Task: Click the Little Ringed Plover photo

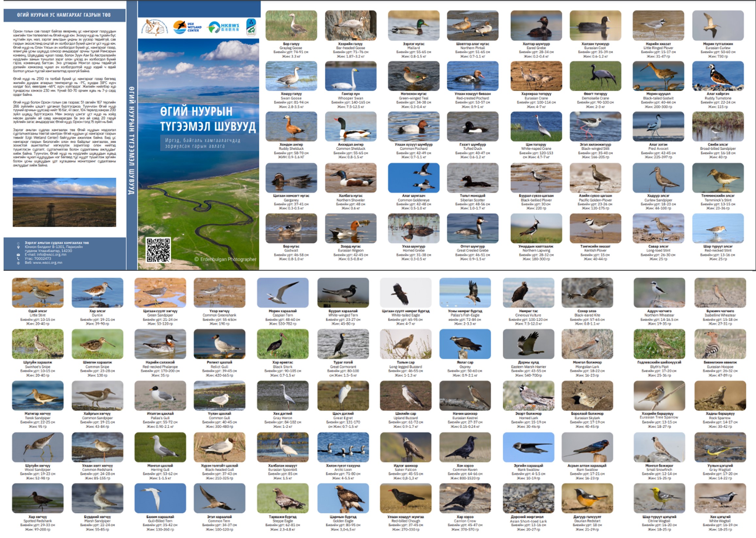Action: coord(658,25)
